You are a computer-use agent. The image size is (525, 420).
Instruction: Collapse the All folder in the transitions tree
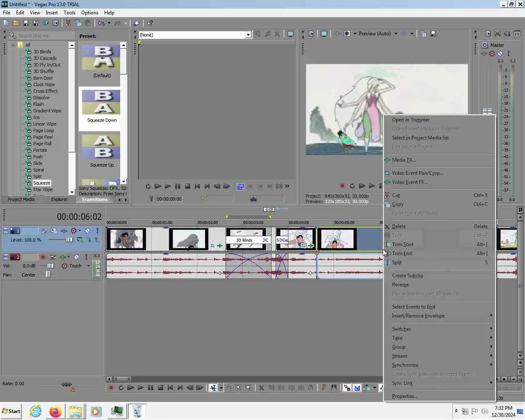[x=13, y=45]
